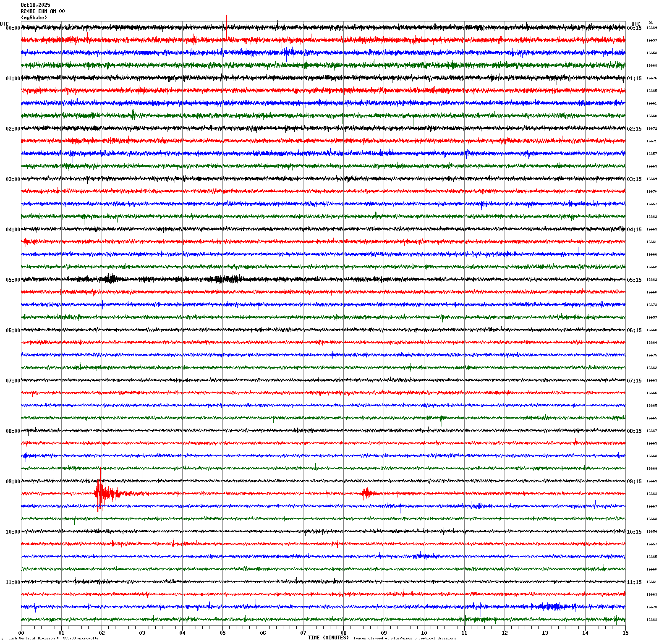
Task: Select the 01:00 left-axis time label
Action: 13,79
